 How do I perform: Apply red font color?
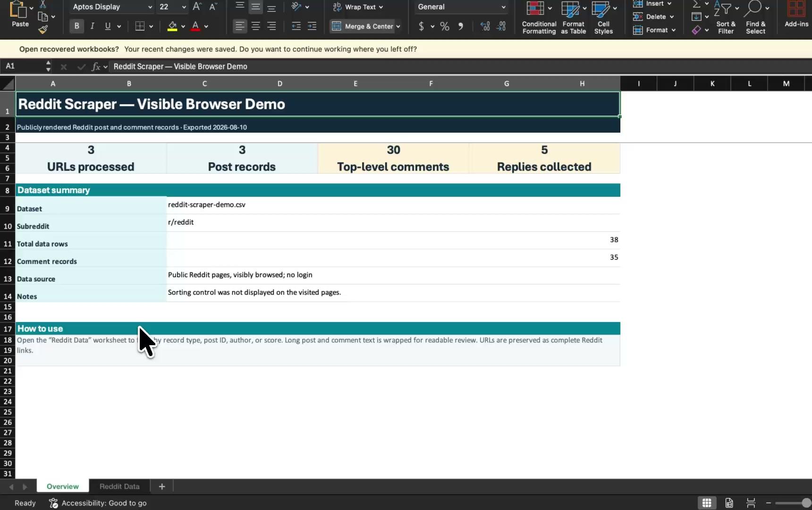195,26
